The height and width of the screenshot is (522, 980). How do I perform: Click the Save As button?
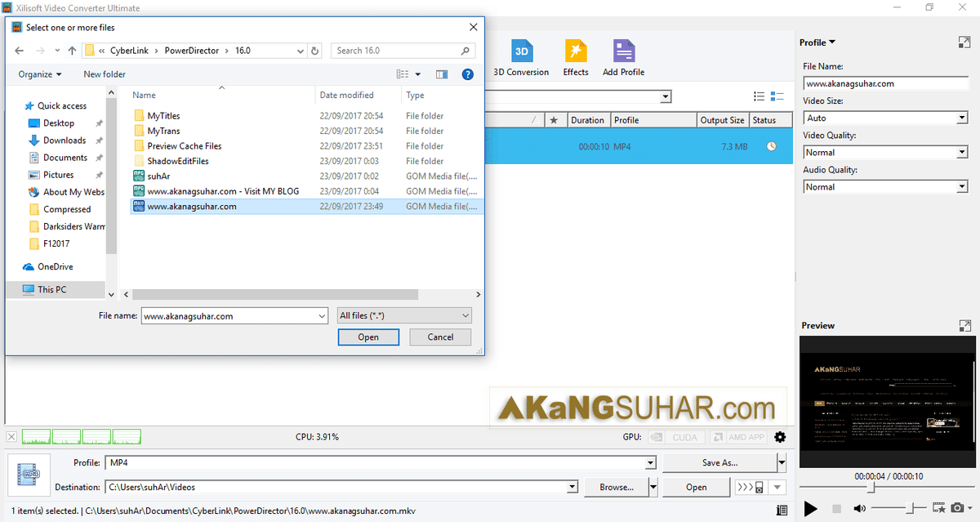[719, 463]
